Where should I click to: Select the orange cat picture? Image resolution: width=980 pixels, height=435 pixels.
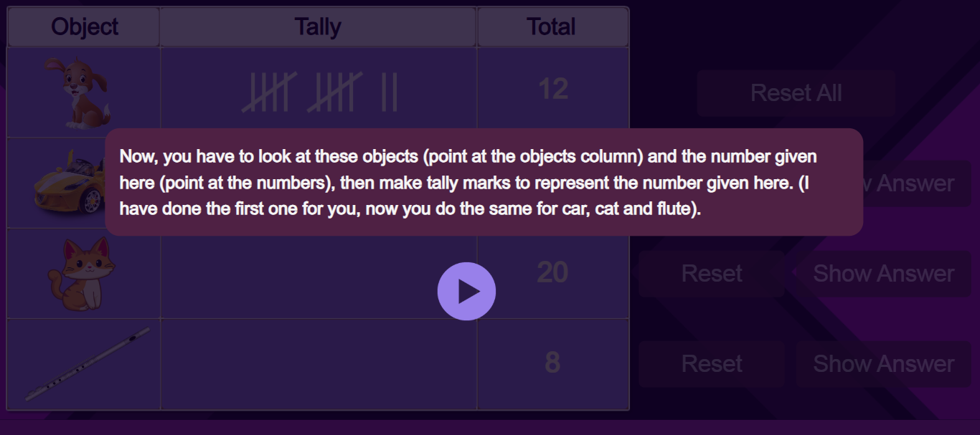coord(81,274)
